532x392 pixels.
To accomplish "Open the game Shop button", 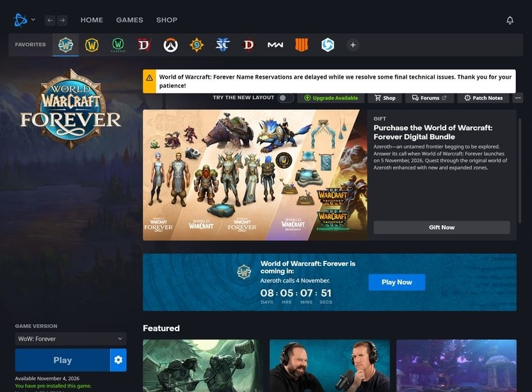I will click(385, 98).
